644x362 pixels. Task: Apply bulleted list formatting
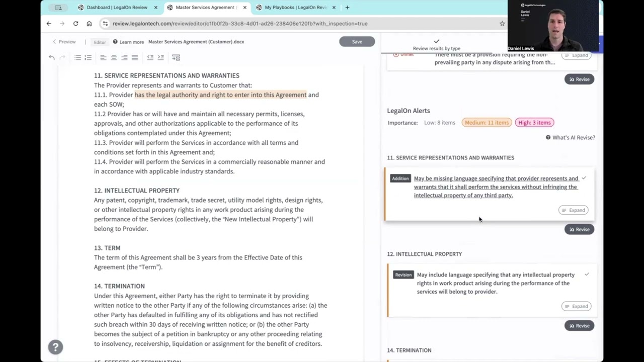[x=78, y=58]
